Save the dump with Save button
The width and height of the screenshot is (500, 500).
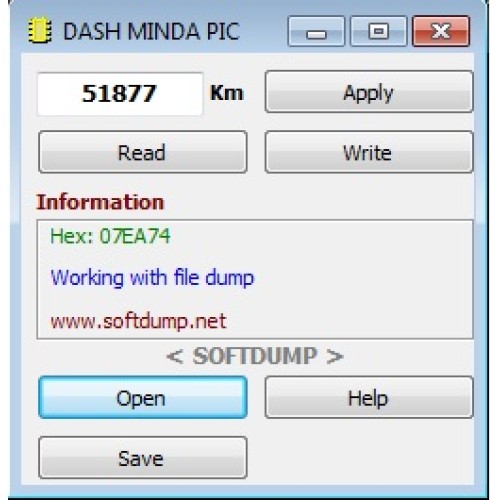pos(143,458)
